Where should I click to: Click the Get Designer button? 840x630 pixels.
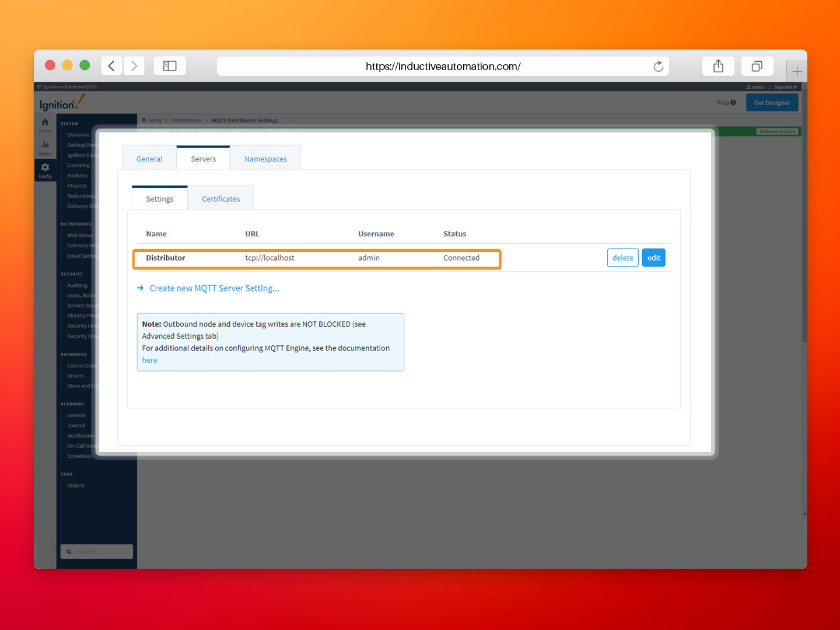(x=772, y=102)
